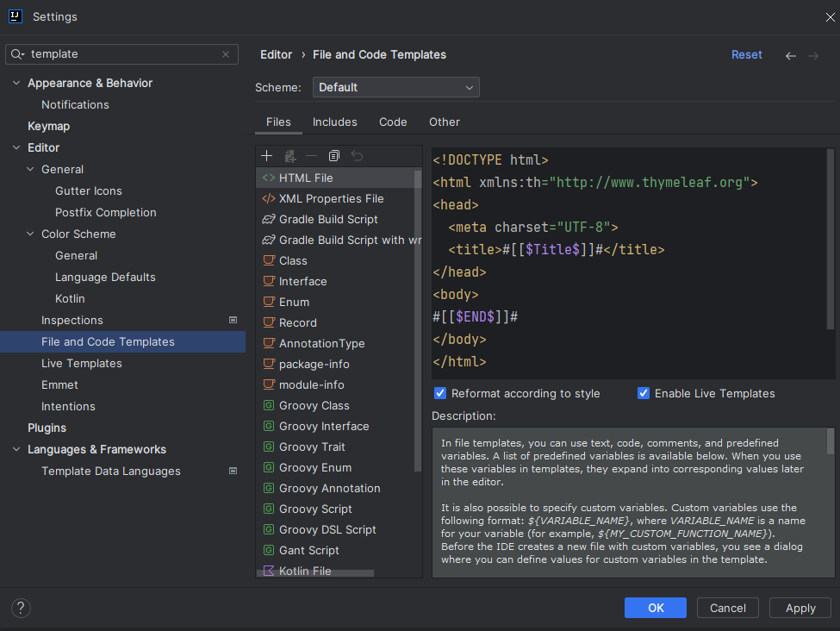
Task: Click the Enum template icon
Action: pos(269,302)
